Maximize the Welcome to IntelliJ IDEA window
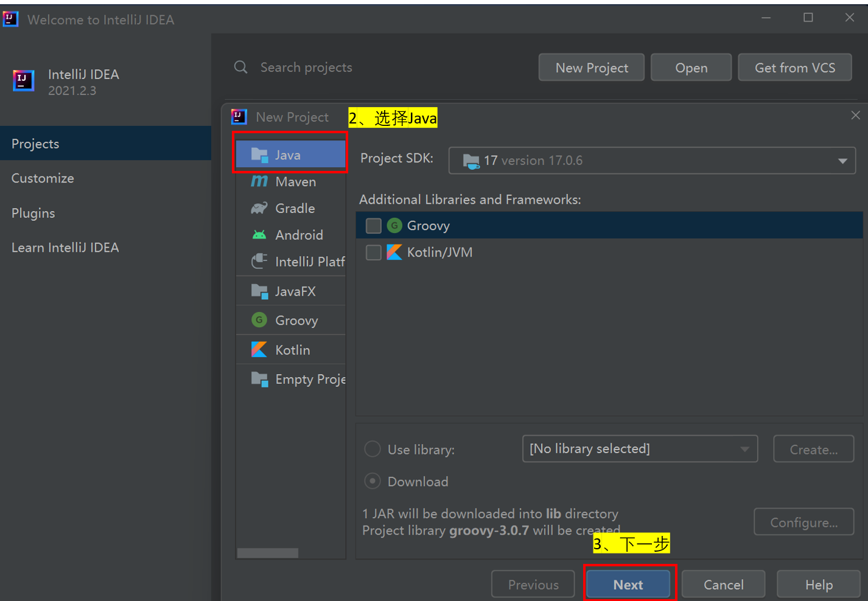 (x=808, y=18)
